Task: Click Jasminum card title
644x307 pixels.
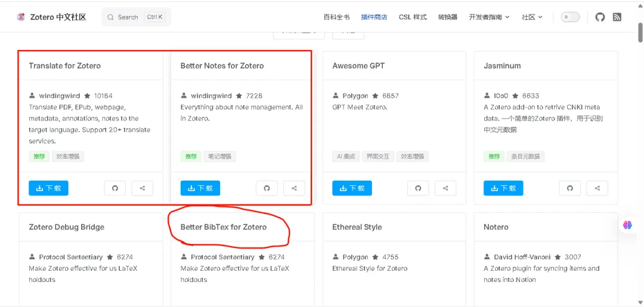Action: 502,66
